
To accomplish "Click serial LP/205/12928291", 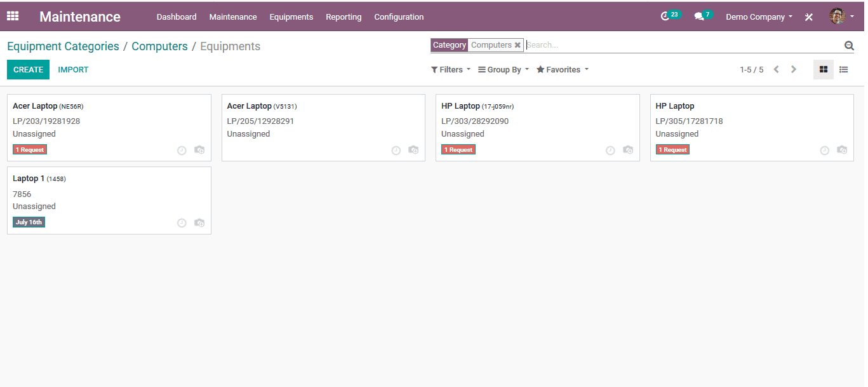I will [x=260, y=121].
